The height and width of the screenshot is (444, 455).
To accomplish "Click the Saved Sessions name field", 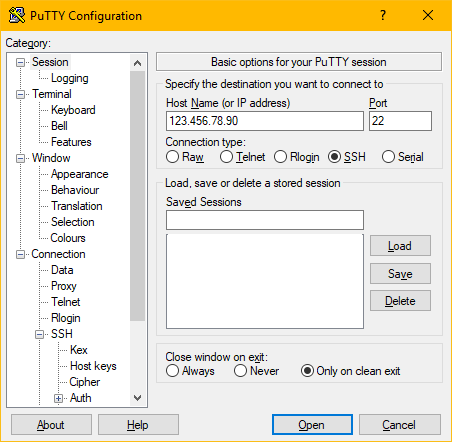I will (x=265, y=220).
